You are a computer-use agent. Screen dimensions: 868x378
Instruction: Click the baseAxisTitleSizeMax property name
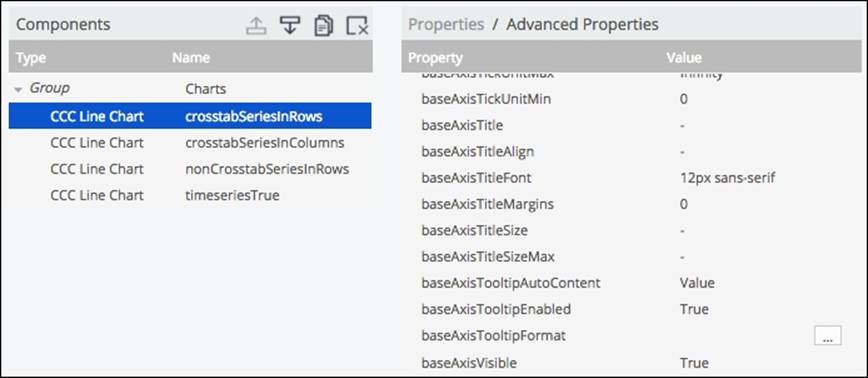488,257
